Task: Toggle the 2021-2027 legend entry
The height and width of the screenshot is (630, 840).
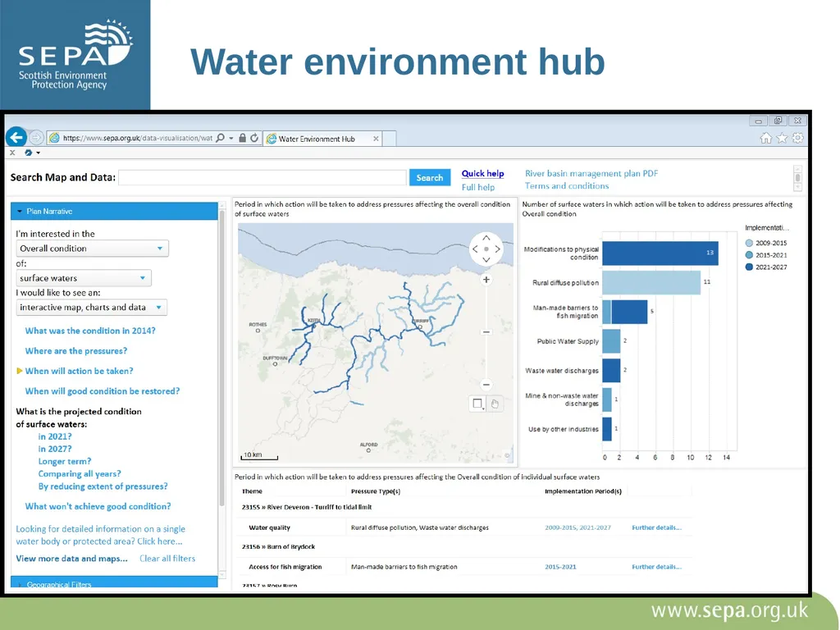Action: [765, 267]
